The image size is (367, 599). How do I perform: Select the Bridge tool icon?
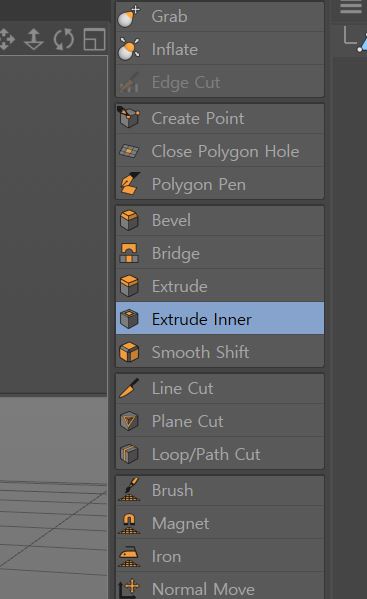coord(129,253)
